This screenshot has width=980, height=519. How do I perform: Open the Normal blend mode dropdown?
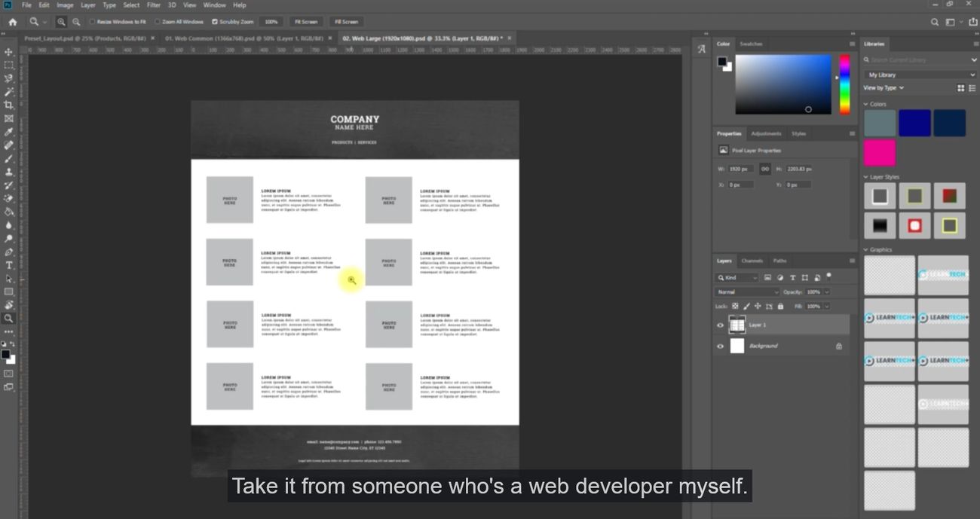(x=746, y=292)
